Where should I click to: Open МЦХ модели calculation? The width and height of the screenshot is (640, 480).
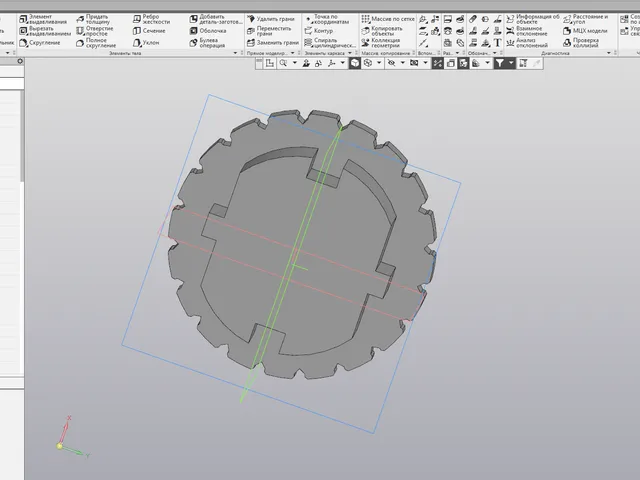click(585, 31)
